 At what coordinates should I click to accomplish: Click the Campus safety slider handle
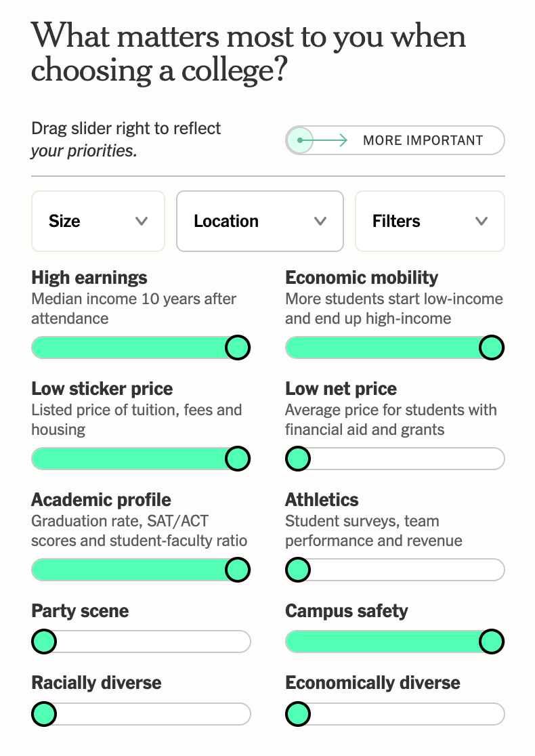pos(492,642)
